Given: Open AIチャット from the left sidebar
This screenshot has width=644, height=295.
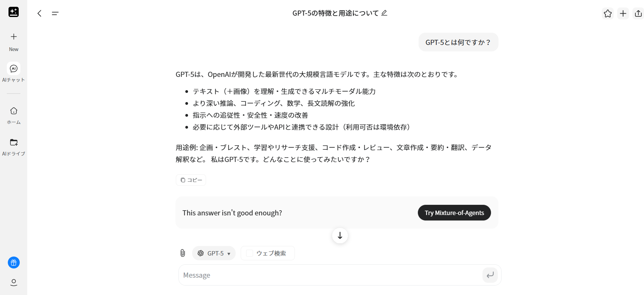Looking at the screenshot, I should pyautogui.click(x=14, y=71).
